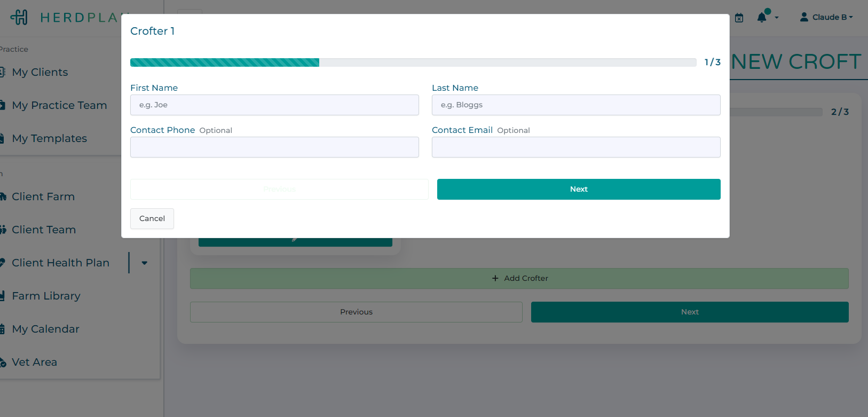Focus the Contact Email input

576,147
